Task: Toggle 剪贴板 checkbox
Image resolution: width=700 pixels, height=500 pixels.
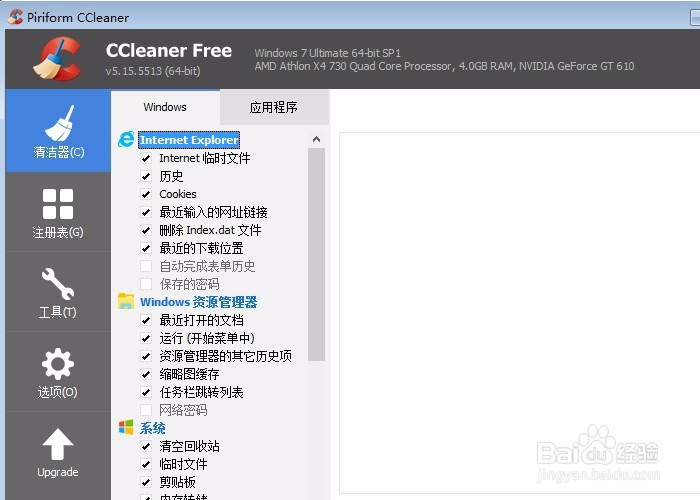Action: coord(146,482)
